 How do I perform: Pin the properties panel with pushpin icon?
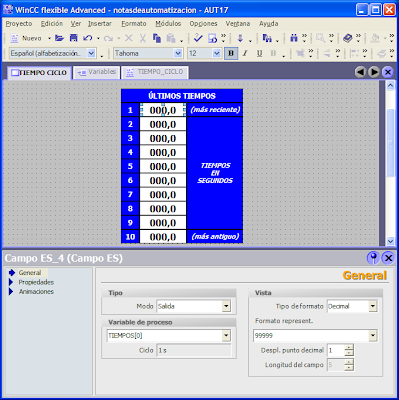point(373,258)
